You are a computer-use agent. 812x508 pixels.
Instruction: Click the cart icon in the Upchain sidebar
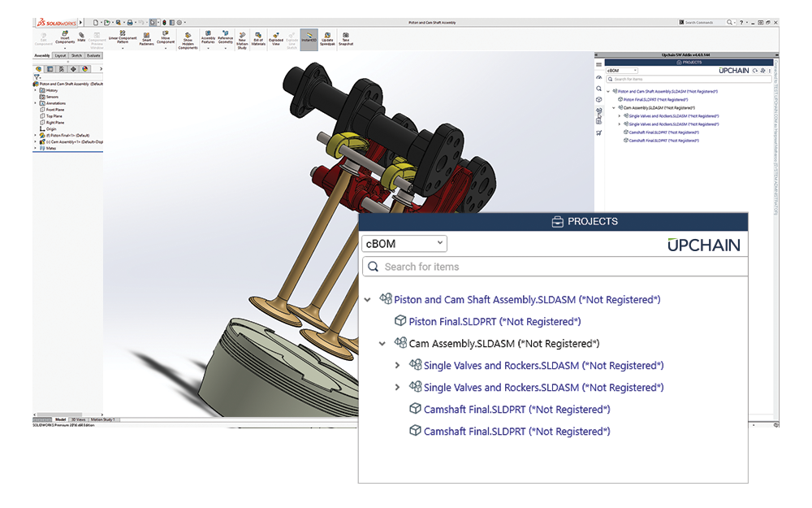tap(598, 132)
